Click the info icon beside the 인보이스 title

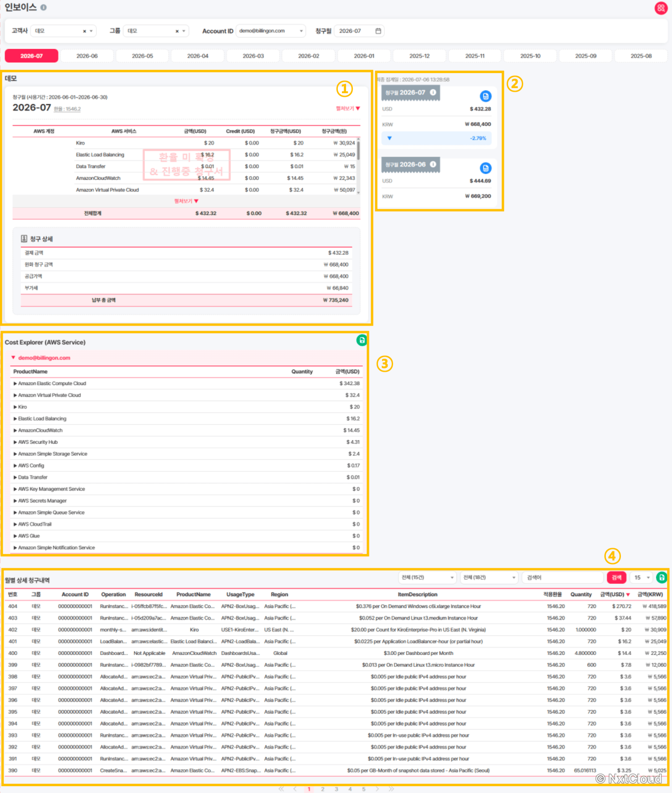(x=43, y=7)
